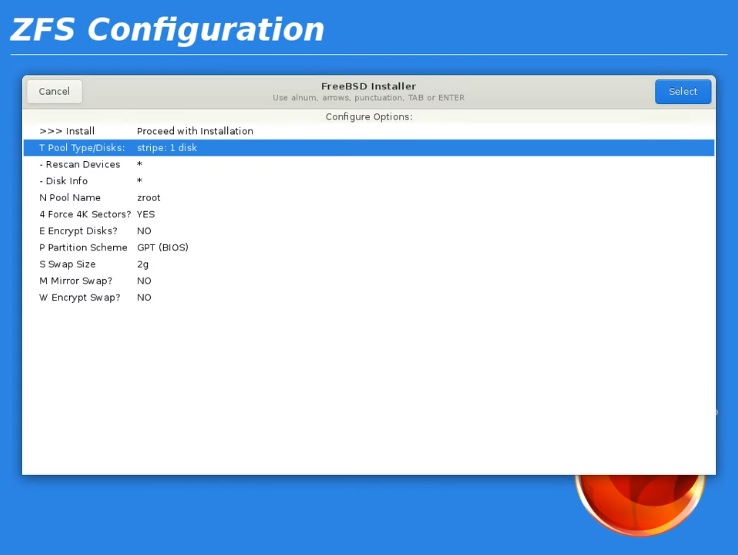Open the Disk Info option
Viewport: 738px width, 555px height.
64,181
